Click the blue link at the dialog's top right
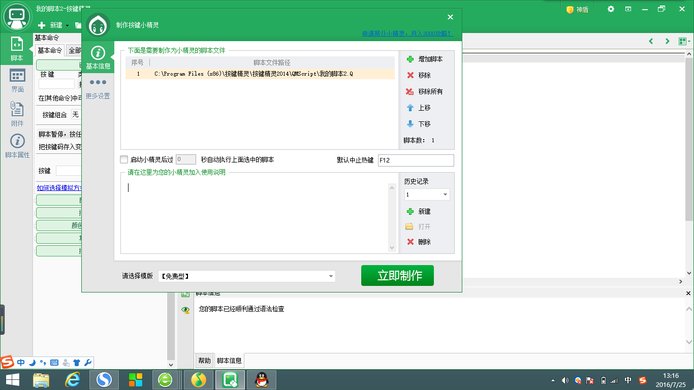The width and height of the screenshot is (694, 390). click(407, 34)
